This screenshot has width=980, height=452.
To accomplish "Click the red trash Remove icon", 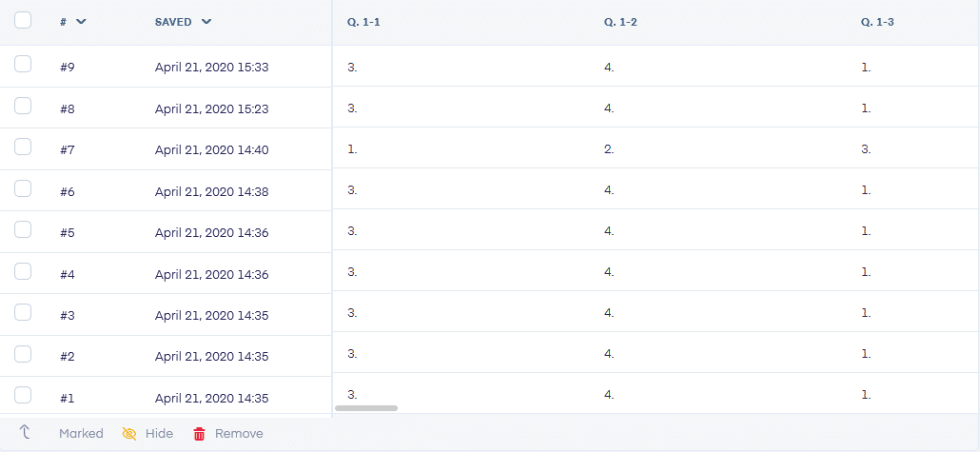I will tap(200, 434).
